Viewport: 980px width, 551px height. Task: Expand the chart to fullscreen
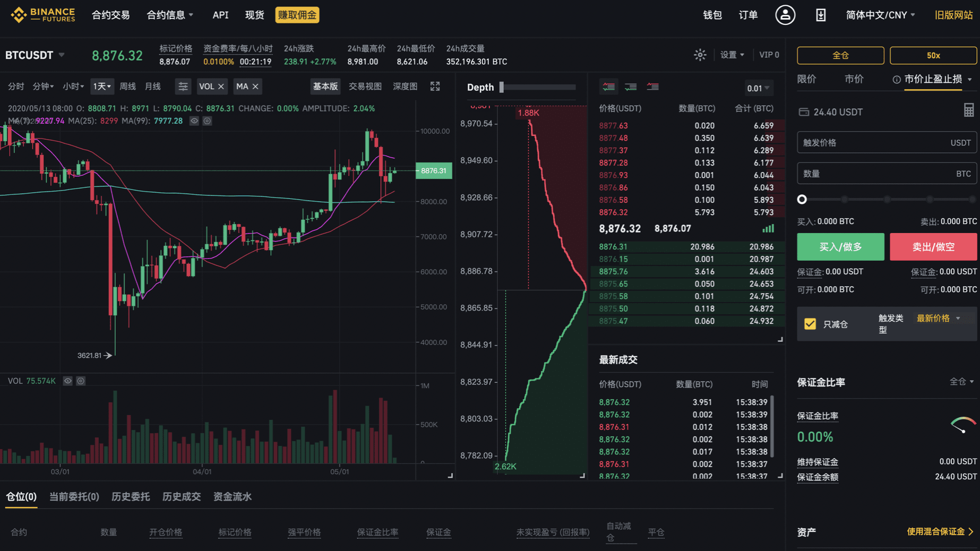[435, 87]
